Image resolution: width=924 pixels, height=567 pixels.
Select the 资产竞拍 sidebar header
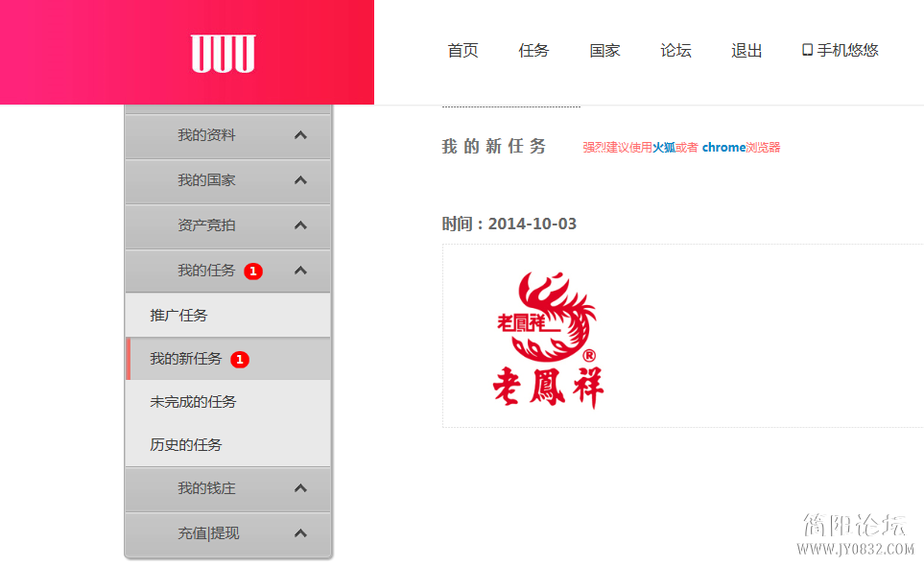pyautogui.click(x=228, y=225)
